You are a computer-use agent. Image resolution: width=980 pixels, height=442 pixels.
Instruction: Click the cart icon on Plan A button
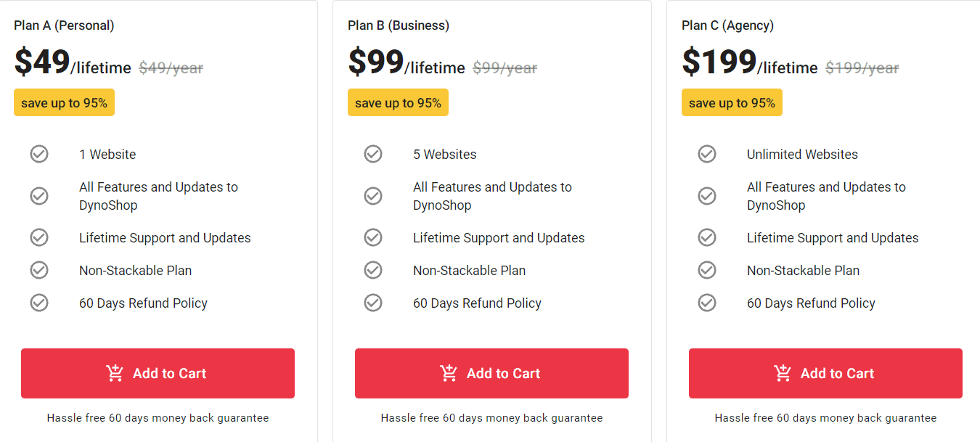[115, 373]
